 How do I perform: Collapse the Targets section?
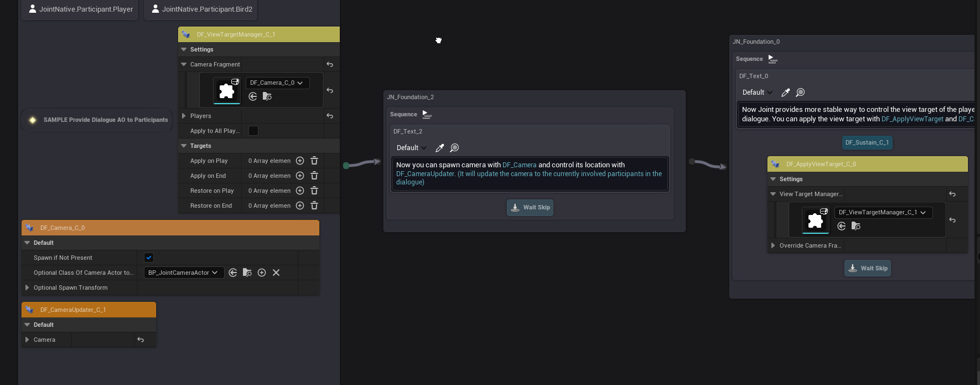click(184, 146)
